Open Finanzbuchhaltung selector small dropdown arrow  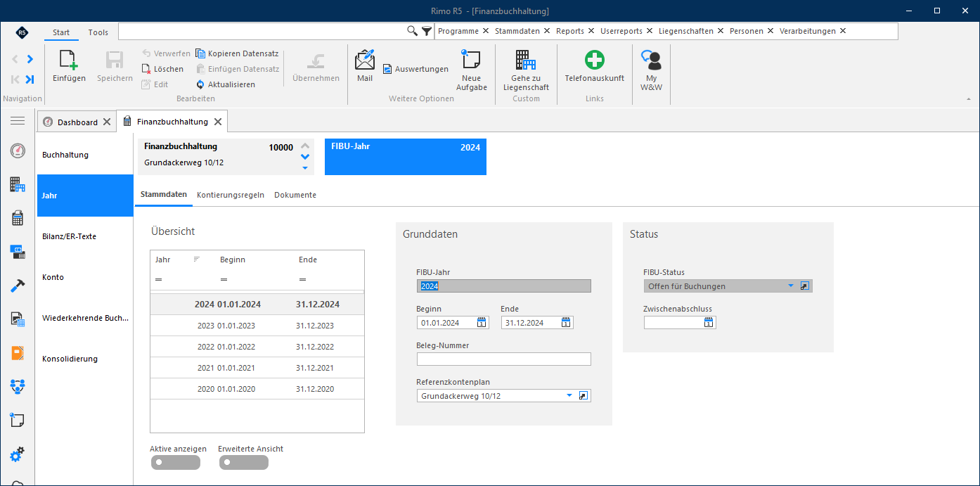[x=305, y=168]
